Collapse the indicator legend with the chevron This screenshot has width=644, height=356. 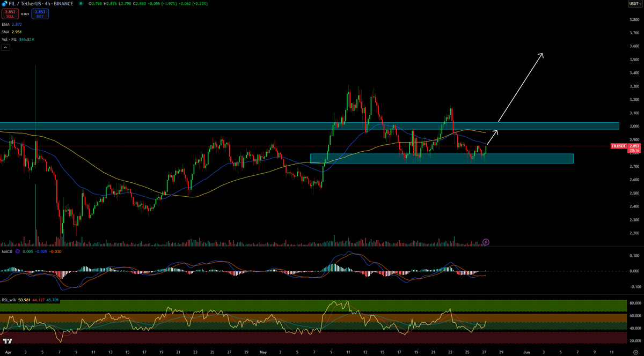tap(5, 48)
